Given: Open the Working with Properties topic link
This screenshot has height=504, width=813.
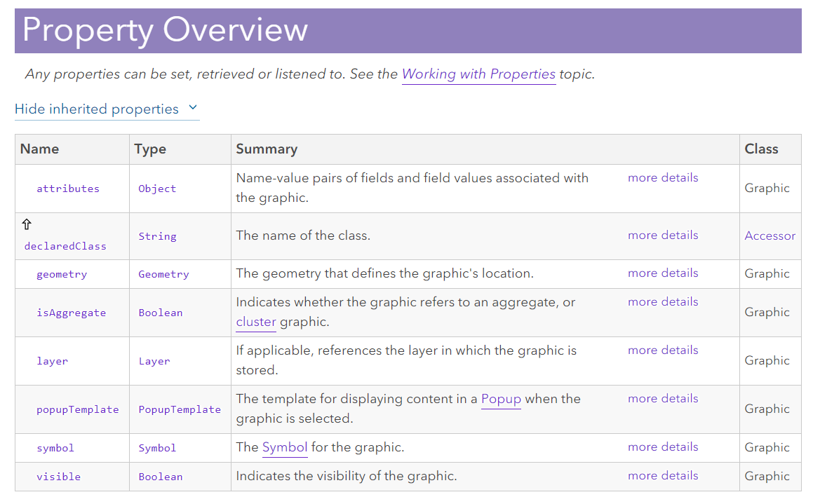Looking at the screenshot, I should click(x=478, y=74).
